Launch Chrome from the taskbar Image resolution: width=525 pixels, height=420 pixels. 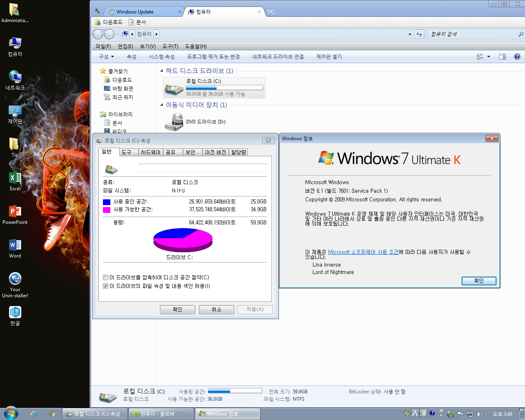click(x=52, y=414)
